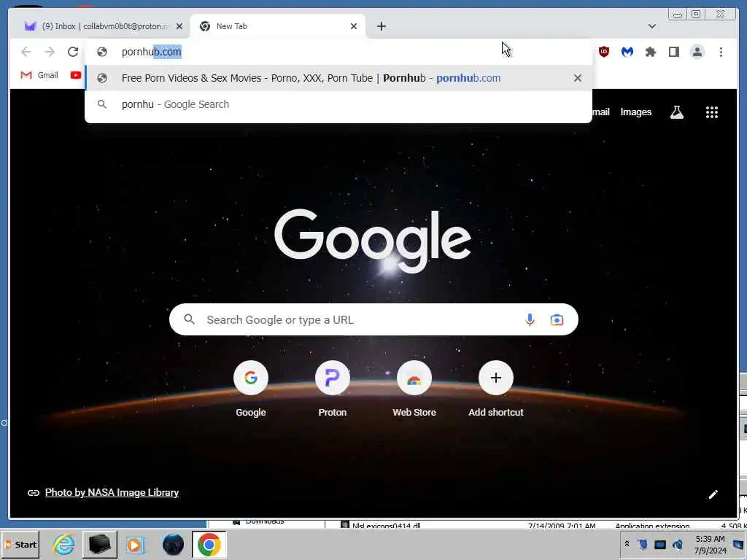747x560 pixels.
Task: Open the uBlock Origin extension icon
Action: pos(604,52)
